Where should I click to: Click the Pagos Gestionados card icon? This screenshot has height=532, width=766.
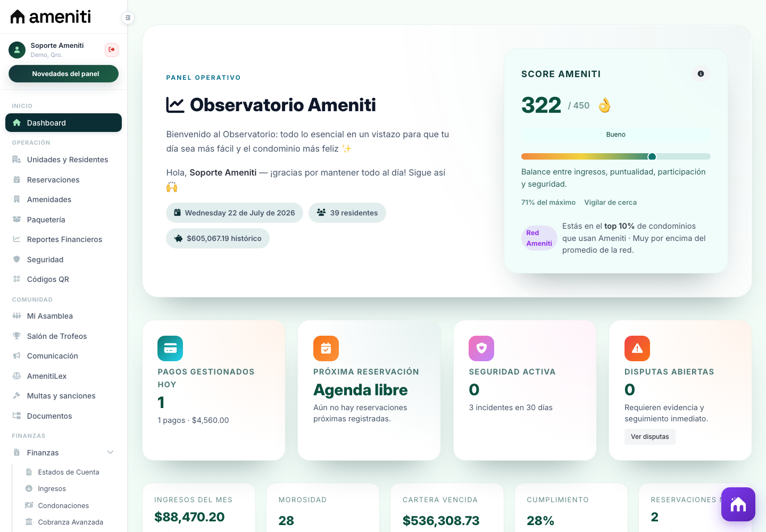pyautogui.click(x=170, y=348)
